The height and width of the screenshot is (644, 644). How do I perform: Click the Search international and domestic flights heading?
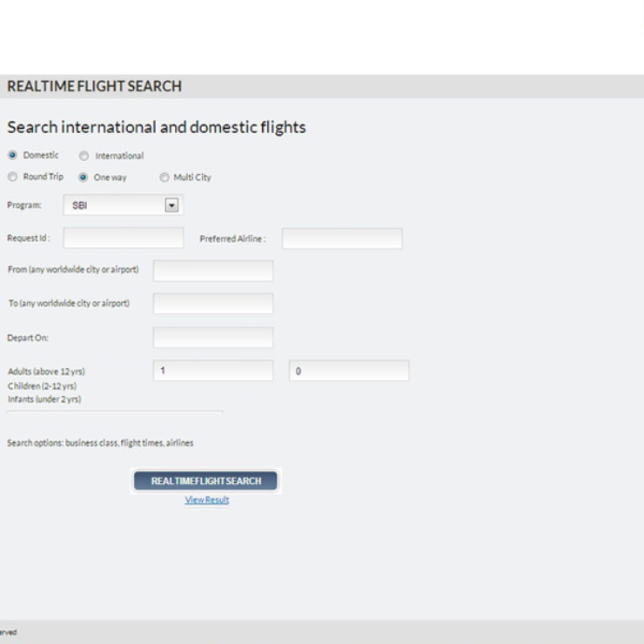[x=157, y=127]
